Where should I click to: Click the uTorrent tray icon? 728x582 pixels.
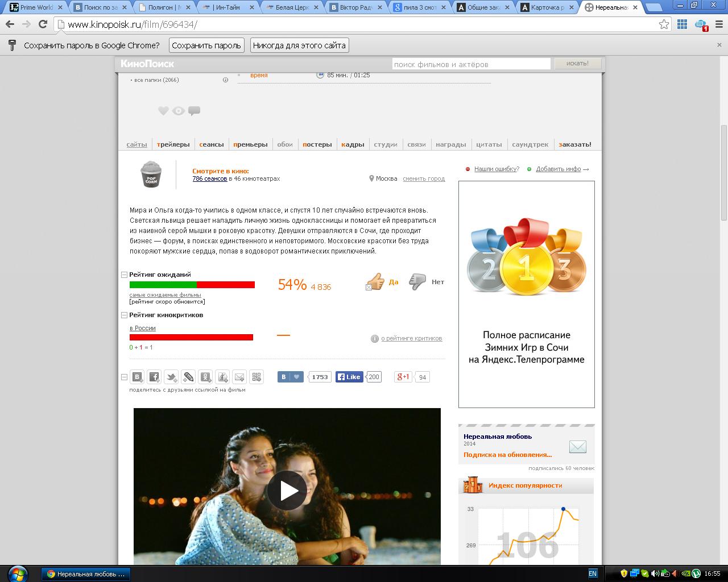click(x=695, y=573)
